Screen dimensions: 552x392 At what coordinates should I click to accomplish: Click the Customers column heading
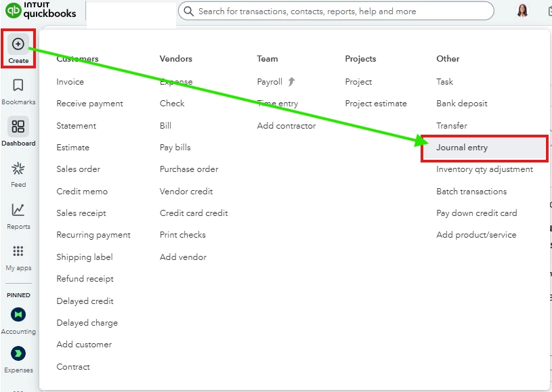(77, 59)
